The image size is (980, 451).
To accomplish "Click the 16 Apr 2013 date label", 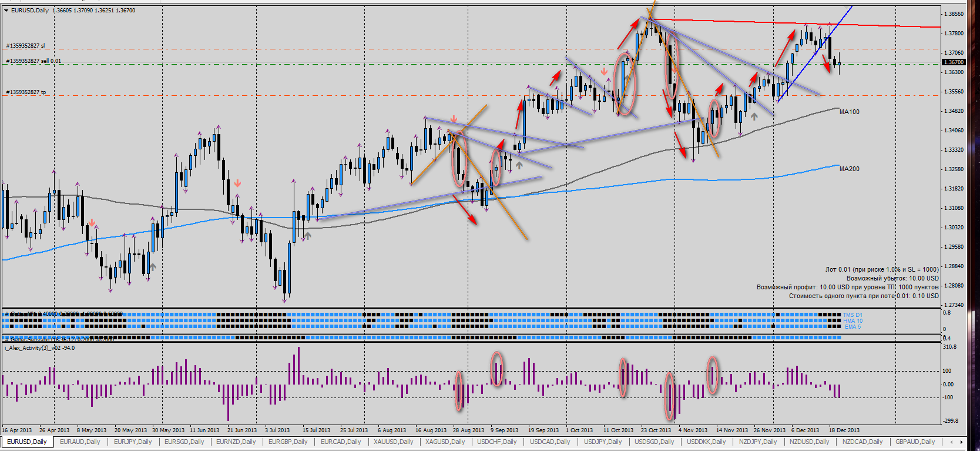I will tap(16, 430).
